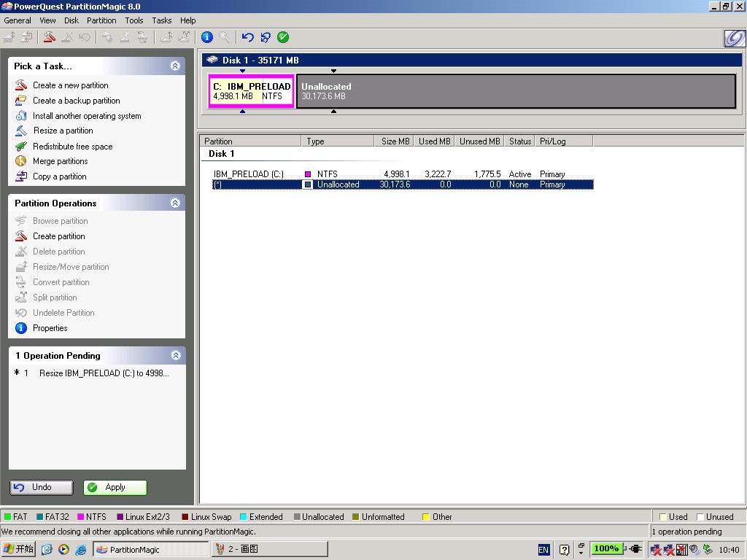The height and width of the screenshot is (560, 747).
Task: Click the greyed Delete partition icon in top toolbar
Action: 66,37
